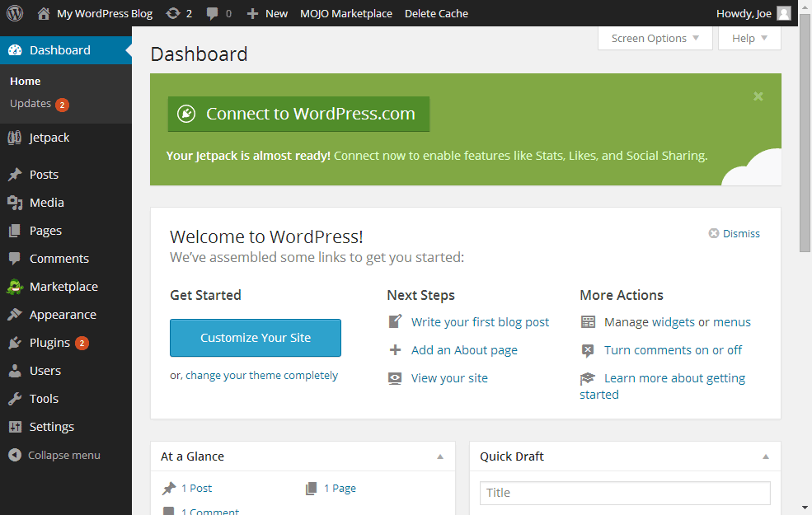
Task: Click Turn comments on or off link
Action: [x=674, y=350]
